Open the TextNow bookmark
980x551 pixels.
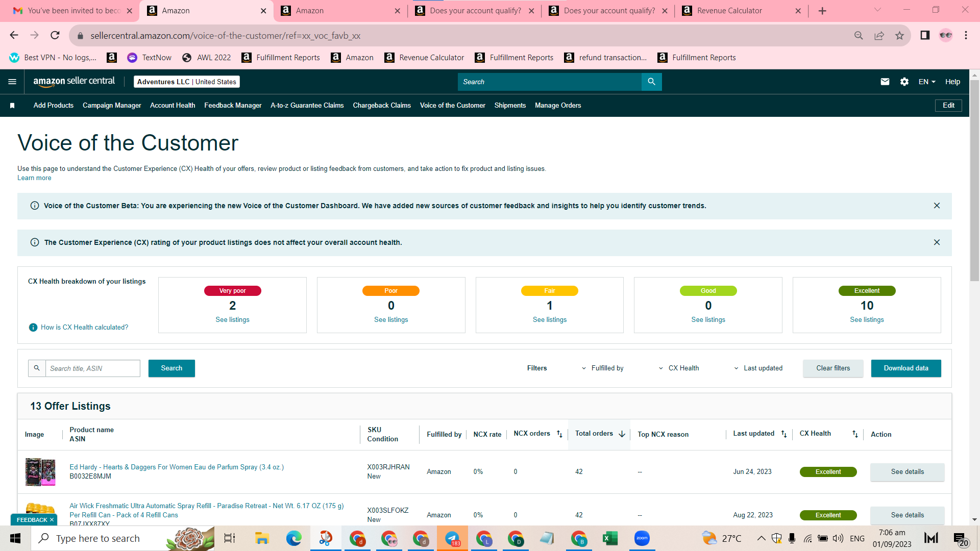[150, 58]
